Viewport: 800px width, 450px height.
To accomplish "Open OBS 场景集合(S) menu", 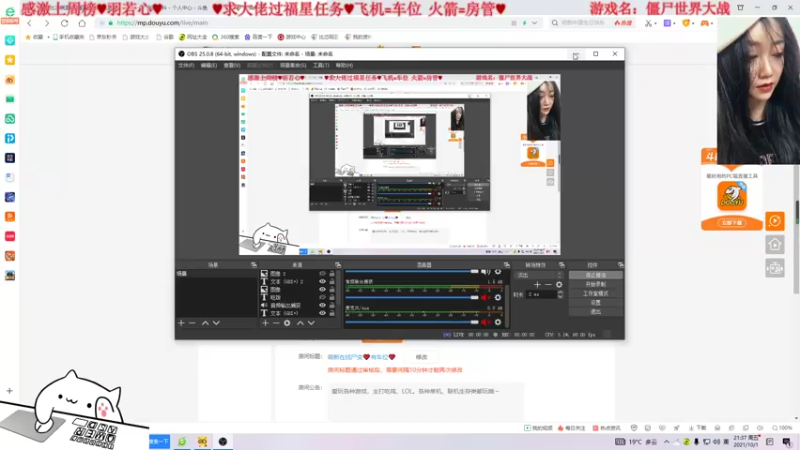I will [x=293, y=65].
